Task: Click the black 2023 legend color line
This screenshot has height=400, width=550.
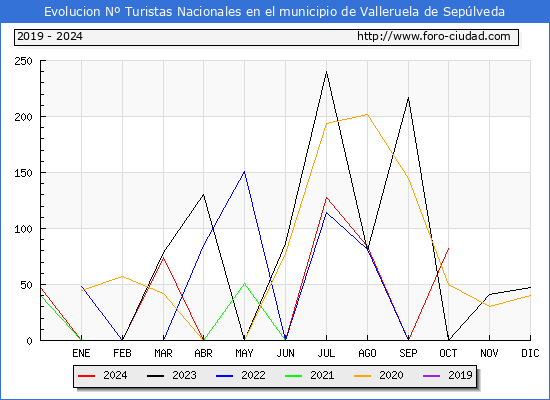Action: point(155,376)
